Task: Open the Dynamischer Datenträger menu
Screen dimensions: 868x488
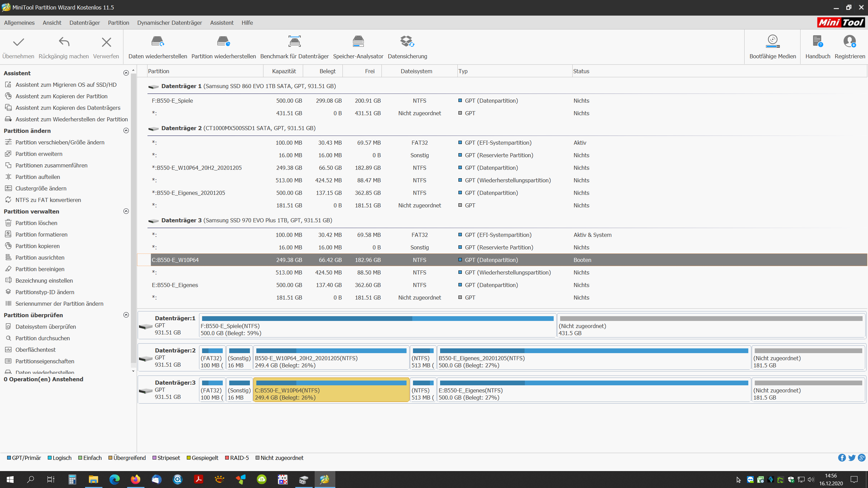Action: pos(170,23)
